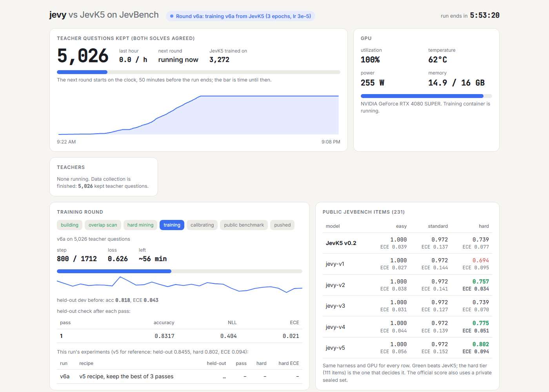Image resolution: width=549 pixels, height=392 pixels.
Task: Click the v6a run row label
Action: click(65, 376)
